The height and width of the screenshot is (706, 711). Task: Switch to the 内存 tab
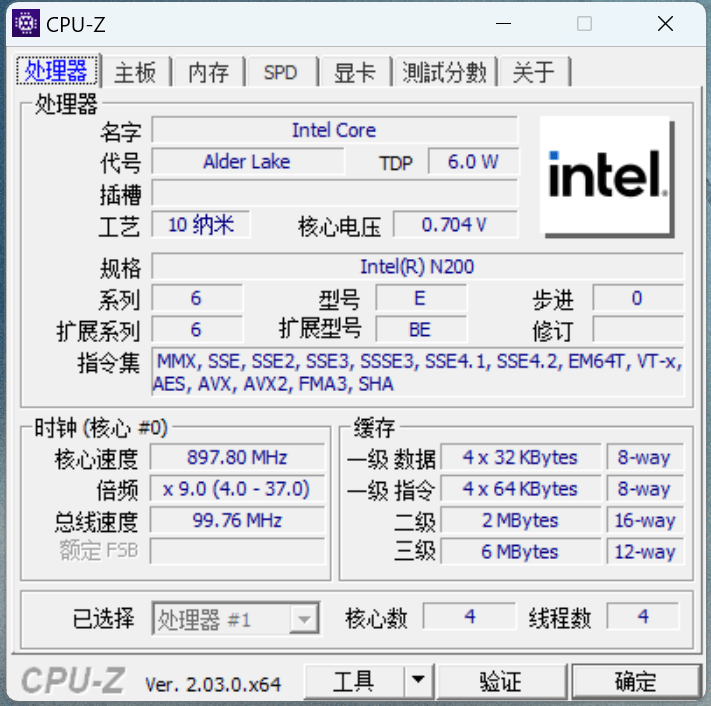pos(209,72)
